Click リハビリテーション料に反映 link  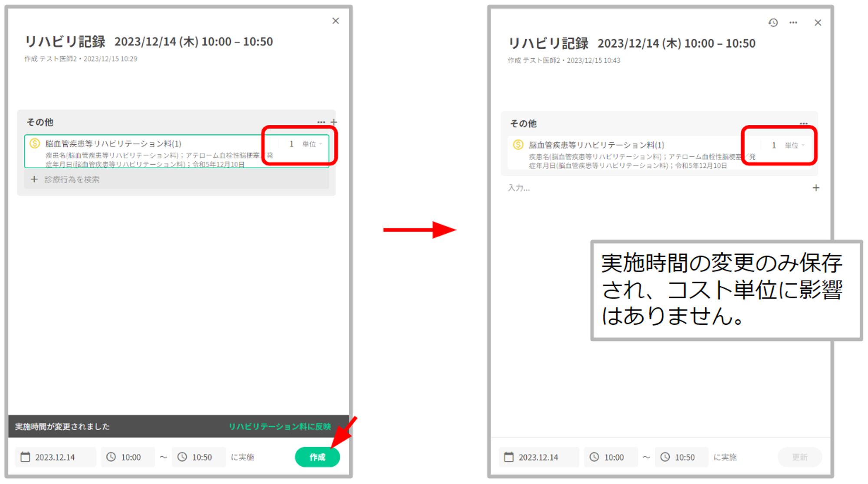[x=279, y=427]
